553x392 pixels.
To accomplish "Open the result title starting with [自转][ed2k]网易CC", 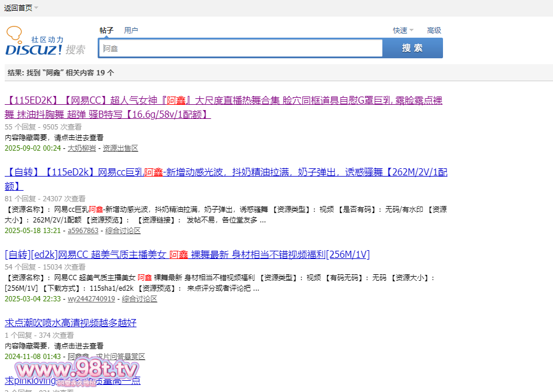I will click(x=187, y=254).
